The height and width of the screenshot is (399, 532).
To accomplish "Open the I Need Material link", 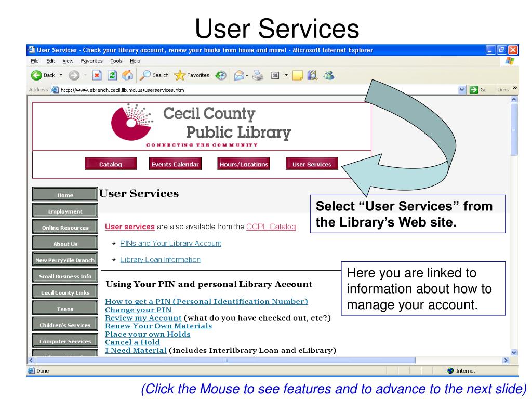I will point(136,350).
